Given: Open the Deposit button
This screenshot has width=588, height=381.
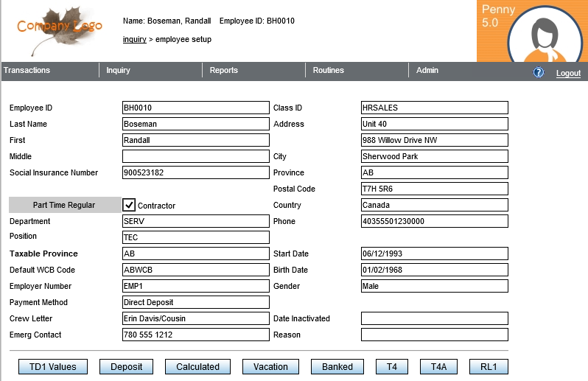Looking at the screenshot, I should coord(126,366).
